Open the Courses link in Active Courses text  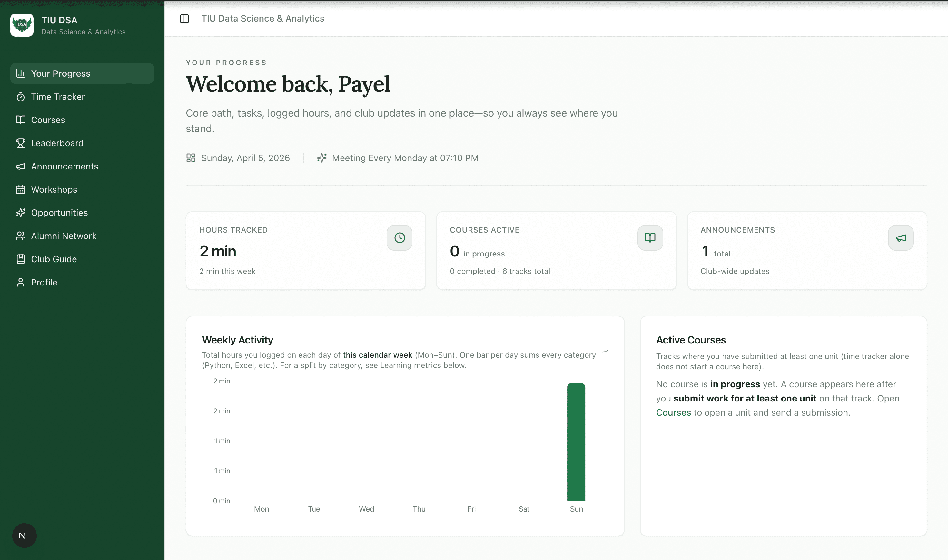pos(673,412)
